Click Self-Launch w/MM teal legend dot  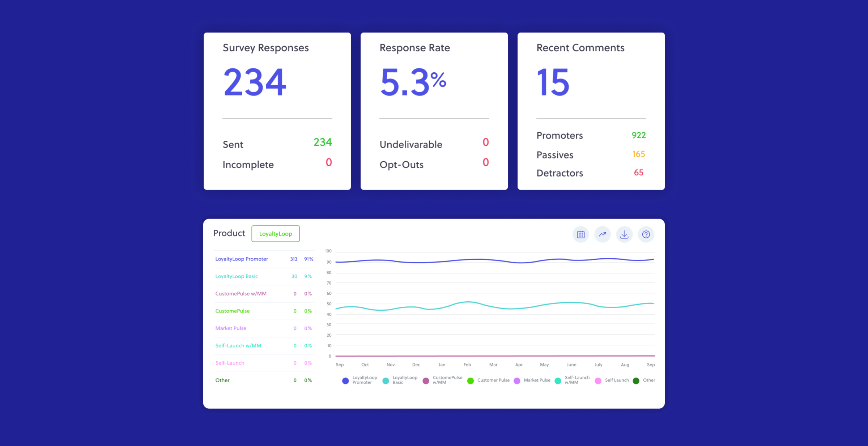(558, 381)
